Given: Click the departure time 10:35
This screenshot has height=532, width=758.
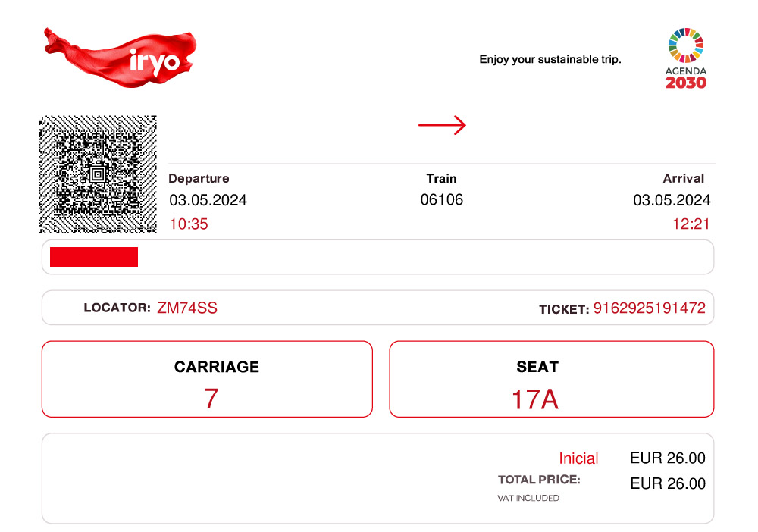Looking at the screenshot, I should [x=189, y=224].
